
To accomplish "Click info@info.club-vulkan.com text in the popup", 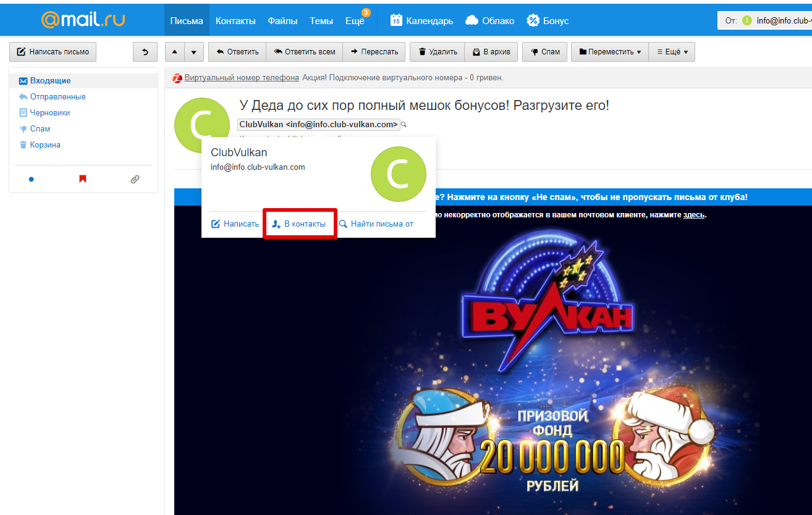I will tap(258, 167).
